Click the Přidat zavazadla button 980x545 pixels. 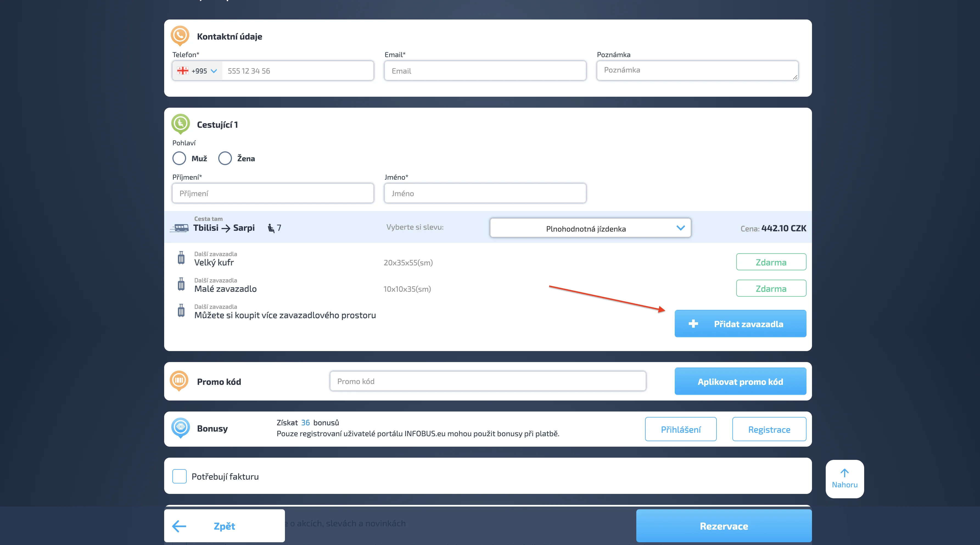coord(740,324)
